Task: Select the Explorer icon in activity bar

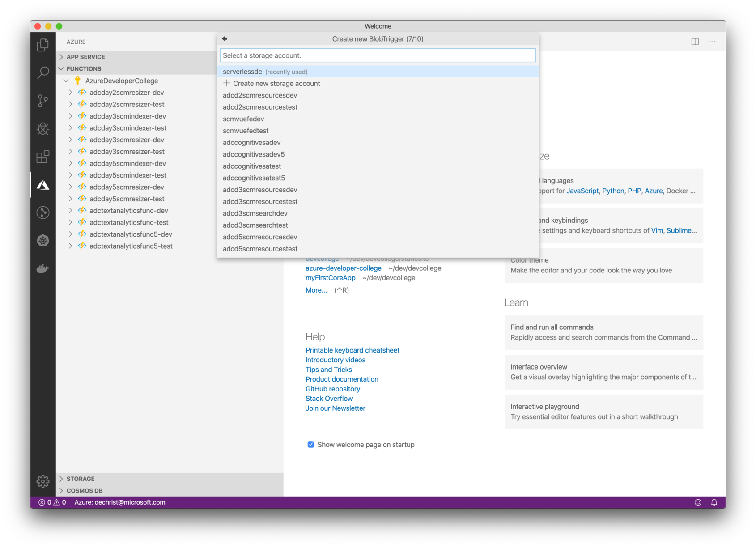Action: [42, 45]
